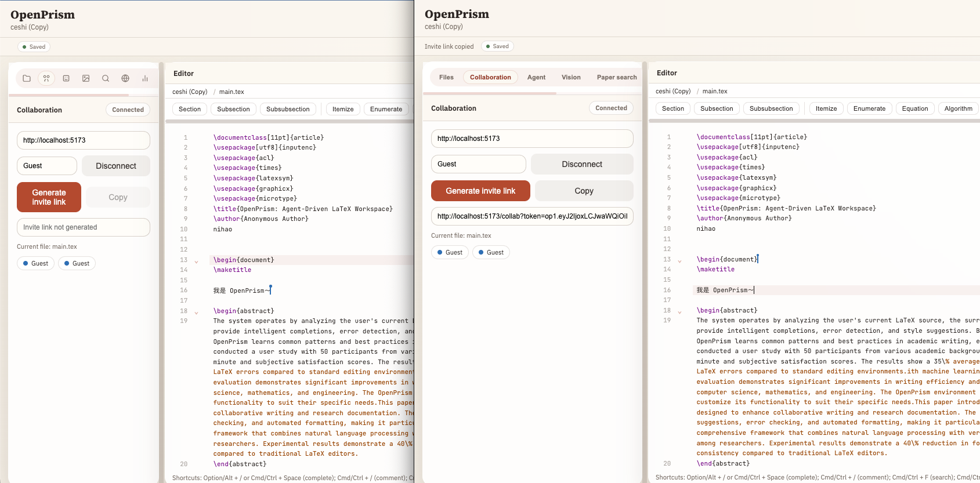Viewport: 980px width, 483px height.
Task: Insert a Section in the left editor
Action: [190, 109]
